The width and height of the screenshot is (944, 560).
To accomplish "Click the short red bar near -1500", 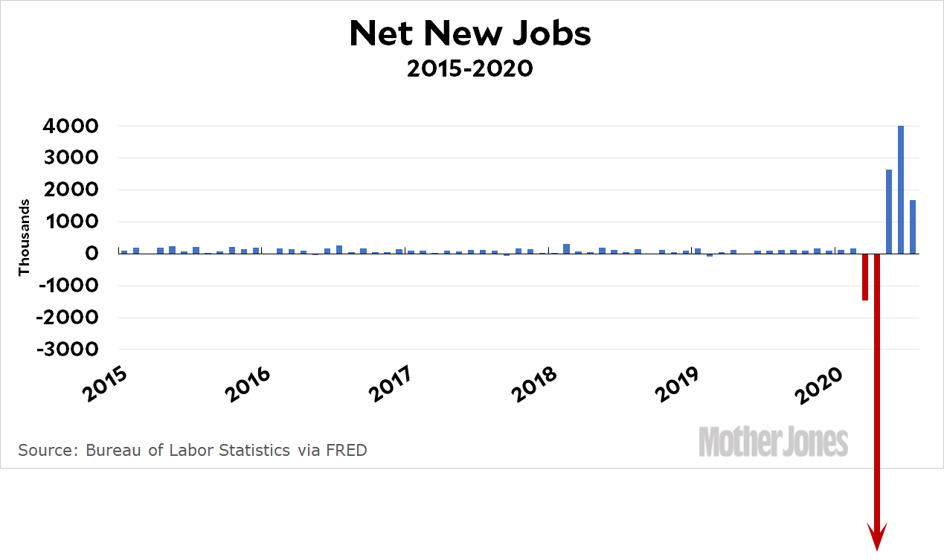I will pyautogui.click(x=865, y=277).
